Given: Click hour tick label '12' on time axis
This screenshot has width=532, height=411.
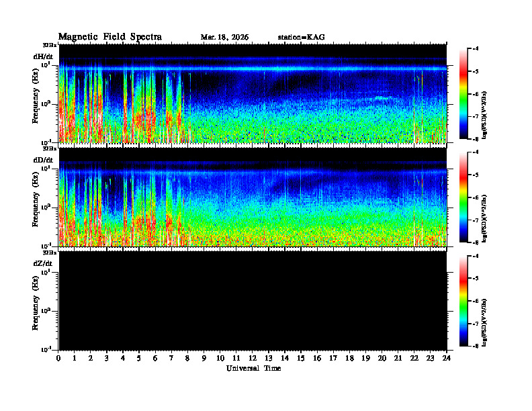Looking at the screenshot, I should (253, 359).
